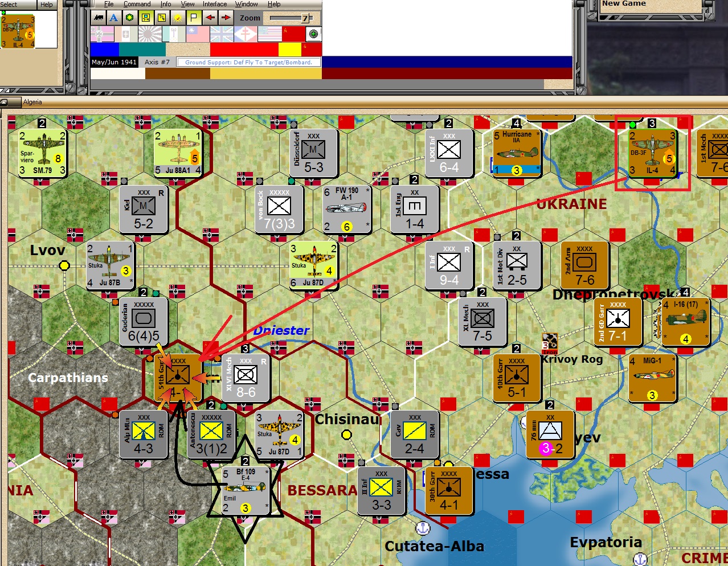
Task: Click the red left arrow toolbar button
Action: pyautogui.click(x=210, y=18)
